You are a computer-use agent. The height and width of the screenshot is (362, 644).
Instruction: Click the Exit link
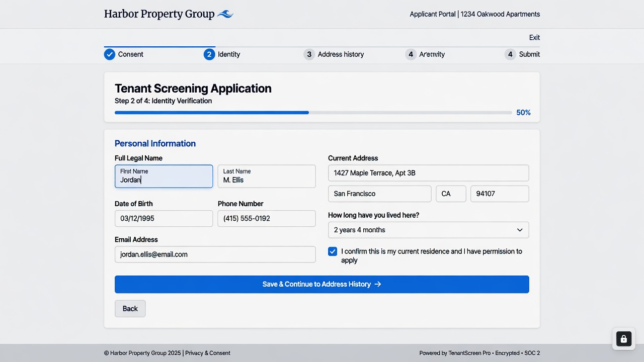click(x=534, y=38)
